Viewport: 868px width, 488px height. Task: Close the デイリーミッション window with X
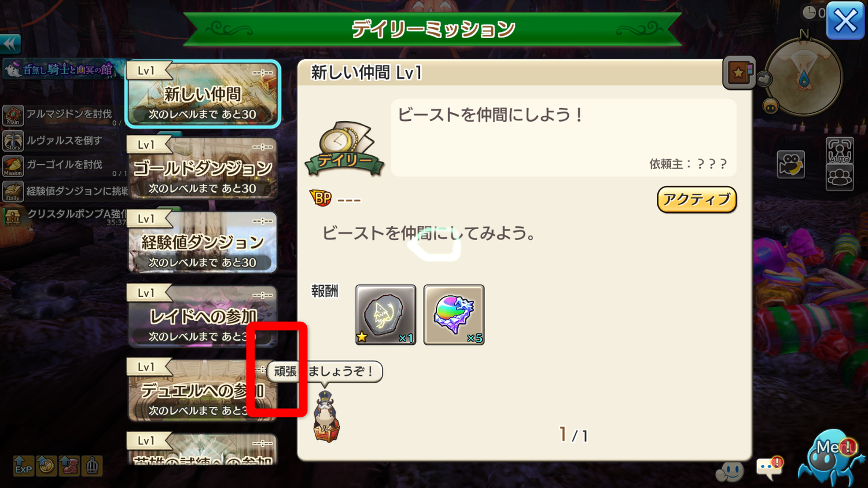(845, 21)
